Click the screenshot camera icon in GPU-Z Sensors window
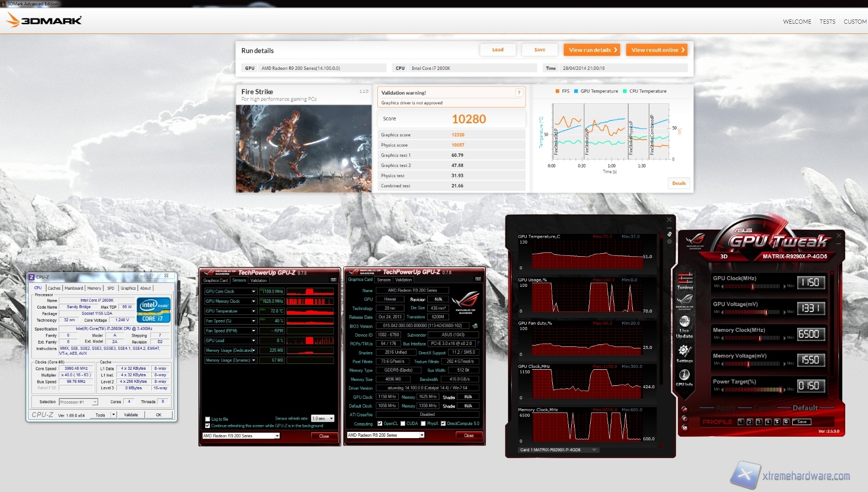Viewport: 868px width, 492px height. 333,280
